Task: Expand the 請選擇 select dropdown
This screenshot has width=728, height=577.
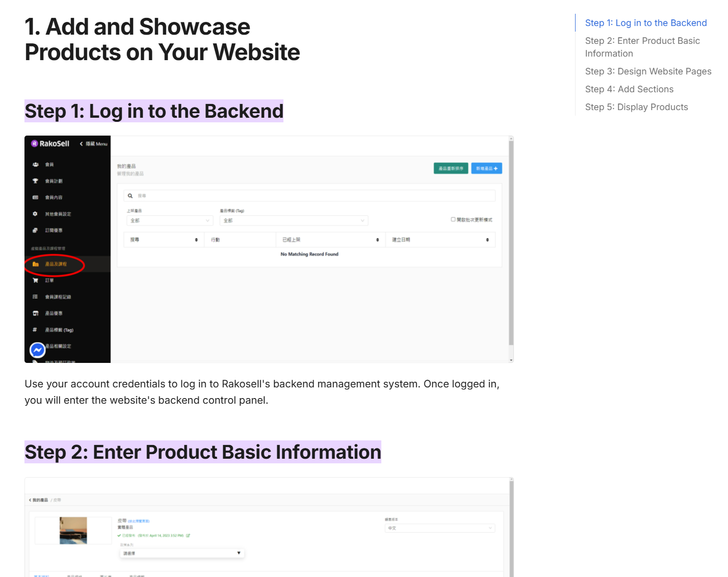Action: click(182, 553)
